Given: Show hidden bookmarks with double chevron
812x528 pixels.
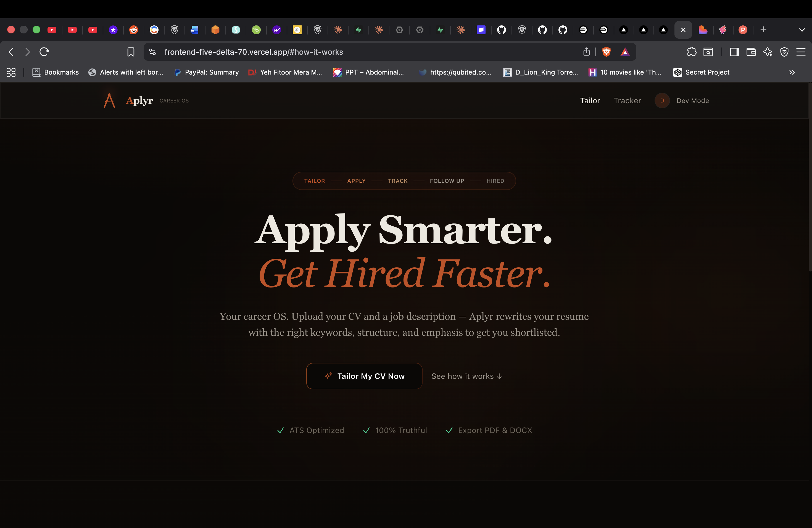Looking at the screenshot, I should coord(792,72).
